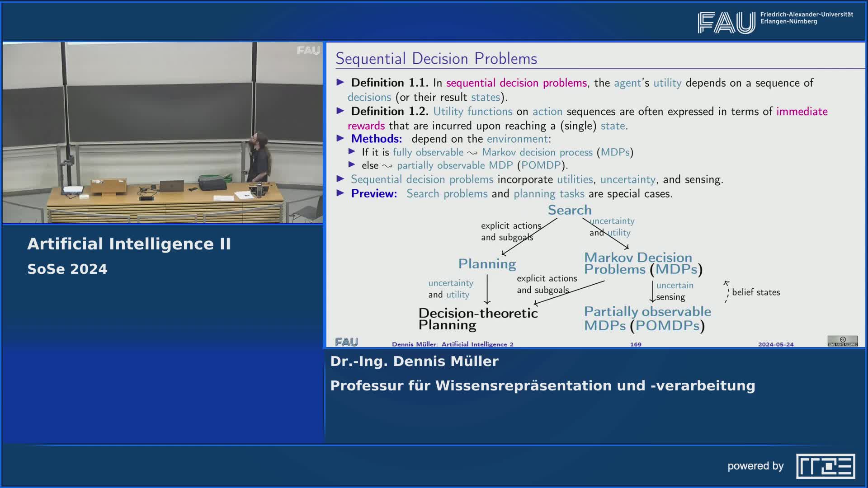Click slide page number 169
868x488 pixels.
tap(636, 344)
